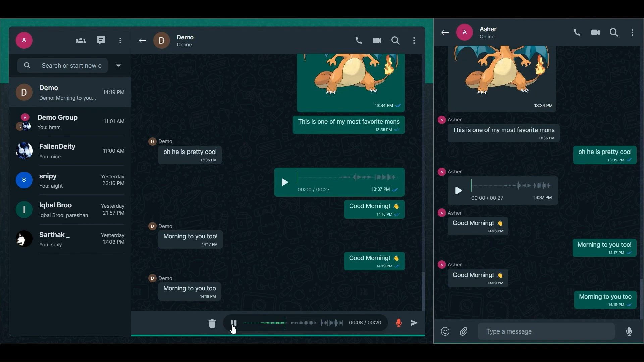Go back from Asher chat
The width and height of the screenshot is (644, 362).
pyautogui.click(x=445, y=33)
